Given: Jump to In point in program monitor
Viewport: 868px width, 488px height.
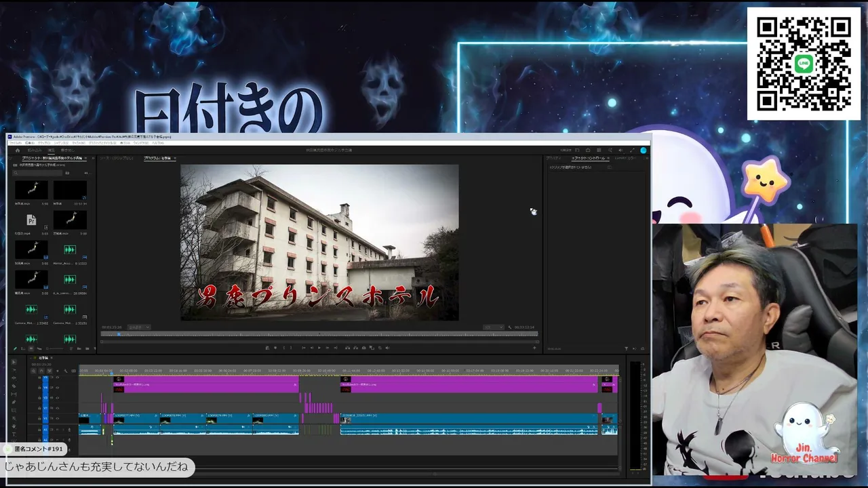Looking at the screenshot, I should [302, 348].
